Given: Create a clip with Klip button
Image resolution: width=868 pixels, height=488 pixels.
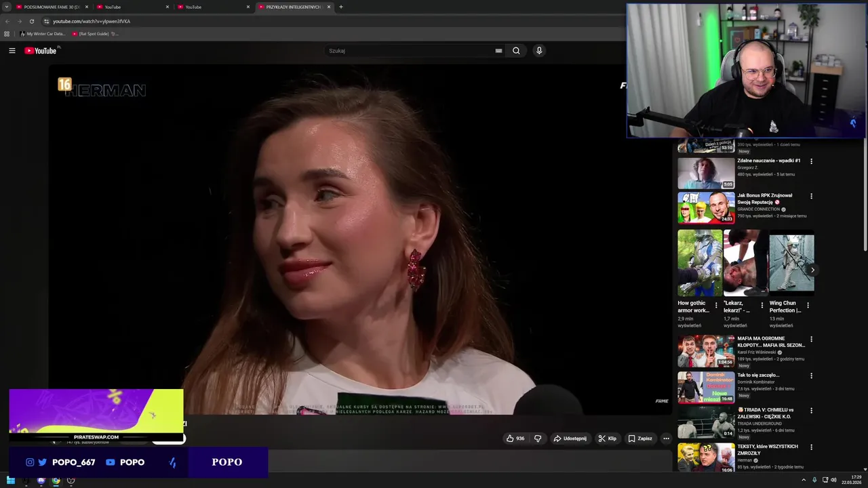Looking at the screenshot, I should coord(608,439).
